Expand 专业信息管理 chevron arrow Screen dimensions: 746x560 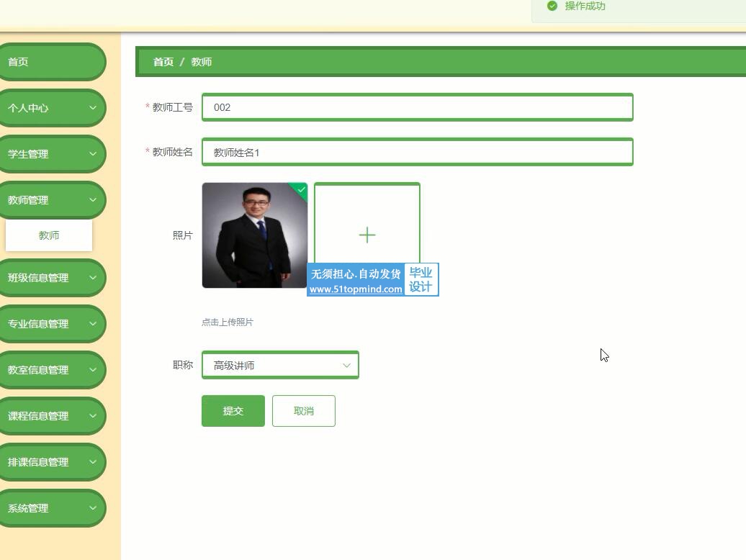(93, 324)
